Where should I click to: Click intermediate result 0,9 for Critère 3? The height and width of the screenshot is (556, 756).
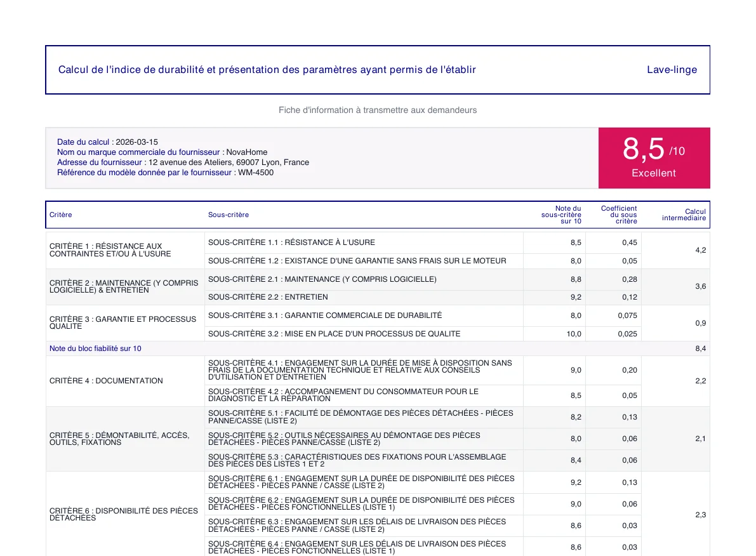coord(701,323)
